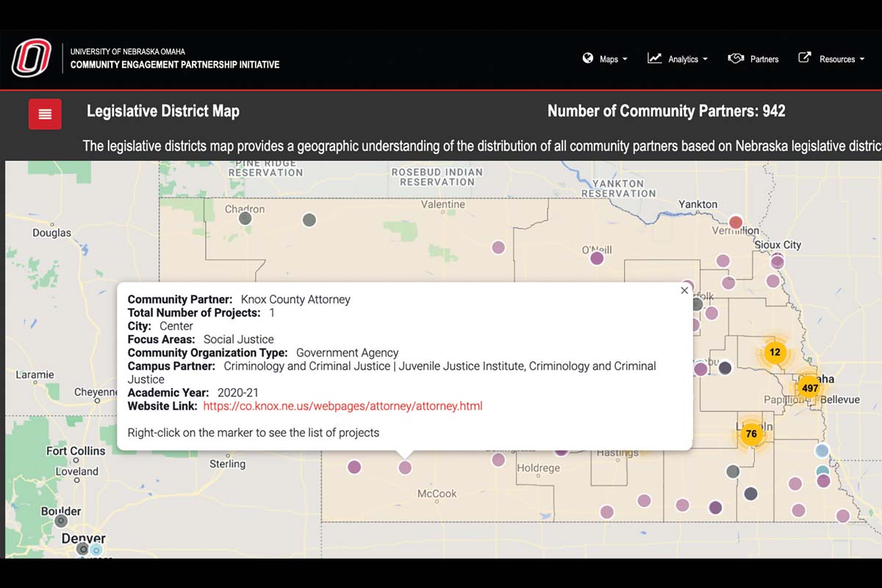
Task: Click the gray marker east of Chadron
Action: click(309, 219)
